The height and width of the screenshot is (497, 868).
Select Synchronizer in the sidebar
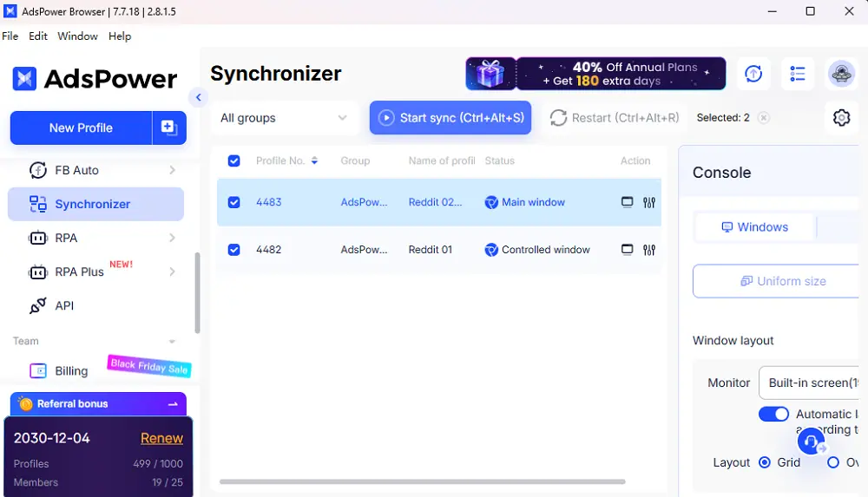click(x=95, y=204)
